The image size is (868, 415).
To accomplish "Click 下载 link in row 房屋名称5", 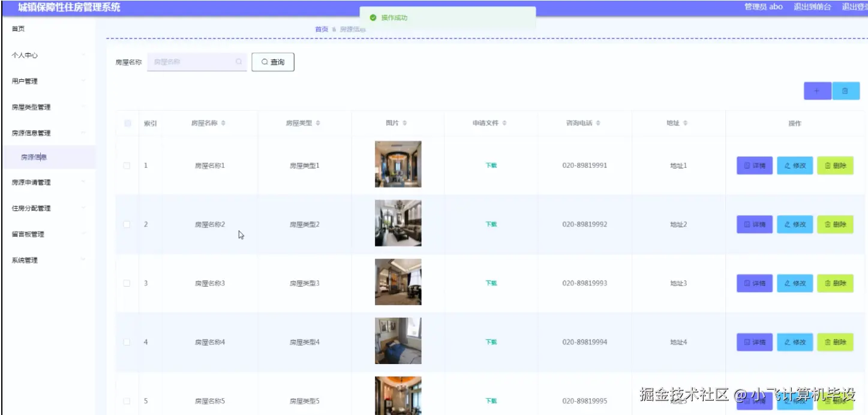I will (x=491, y=401).
